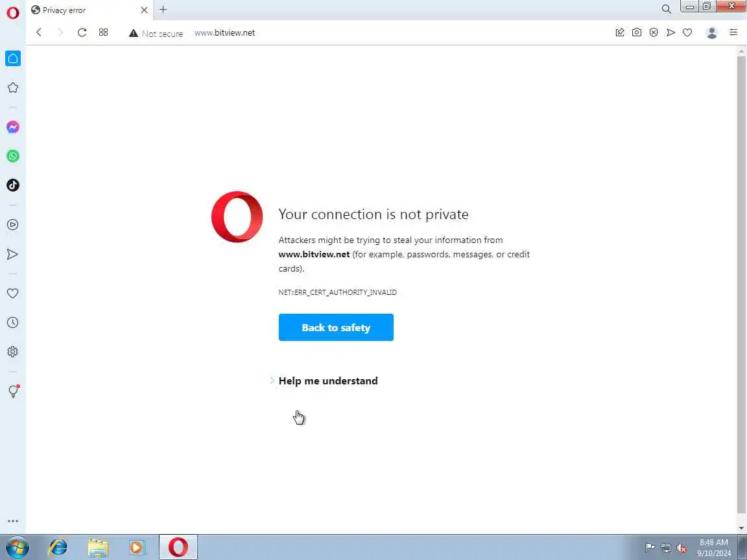Select the Privacy error tab
Image resolution: width=747 pixels, height=560 pixels.
[90, 10]
